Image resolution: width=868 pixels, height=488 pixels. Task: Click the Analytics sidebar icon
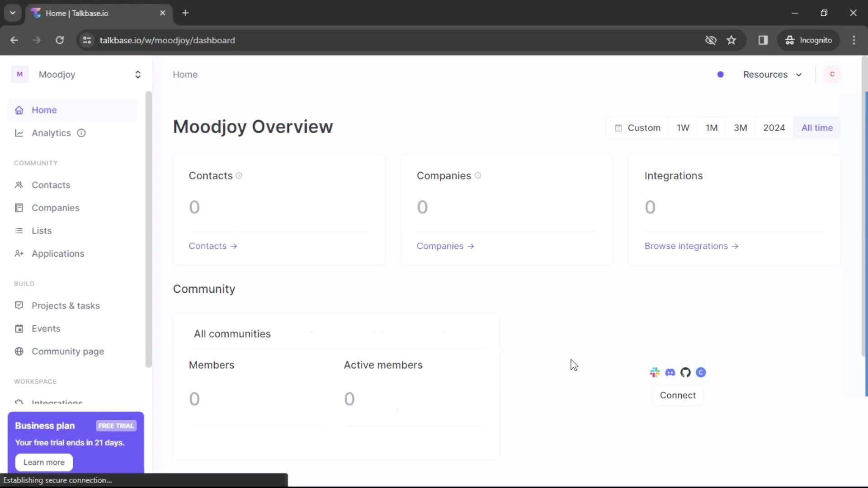tap(19, 132)
